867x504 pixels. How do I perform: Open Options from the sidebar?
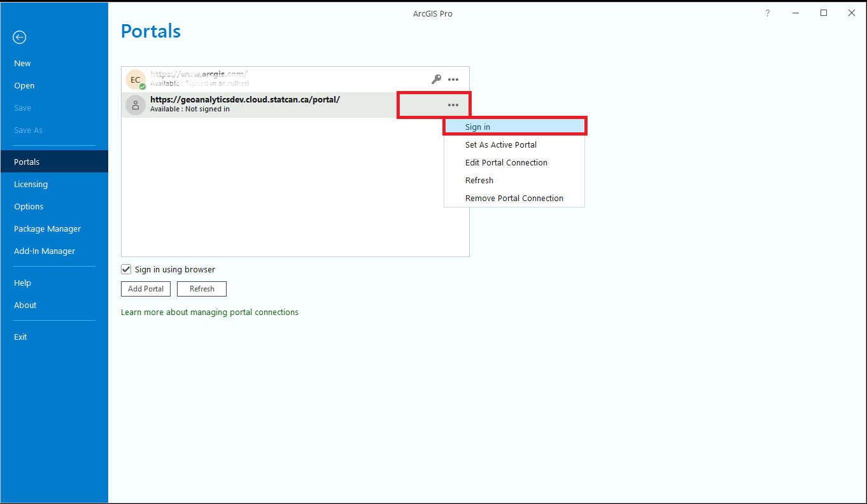point(54,207)
